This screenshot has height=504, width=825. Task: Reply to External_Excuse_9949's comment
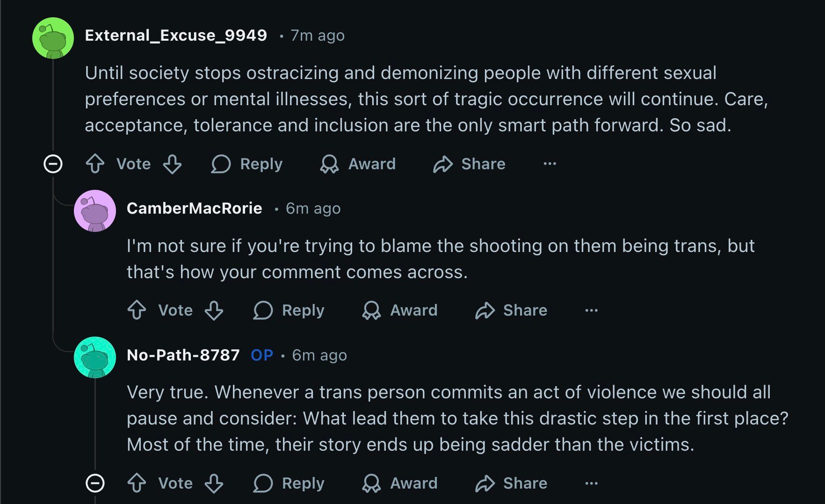coord(247,164)
